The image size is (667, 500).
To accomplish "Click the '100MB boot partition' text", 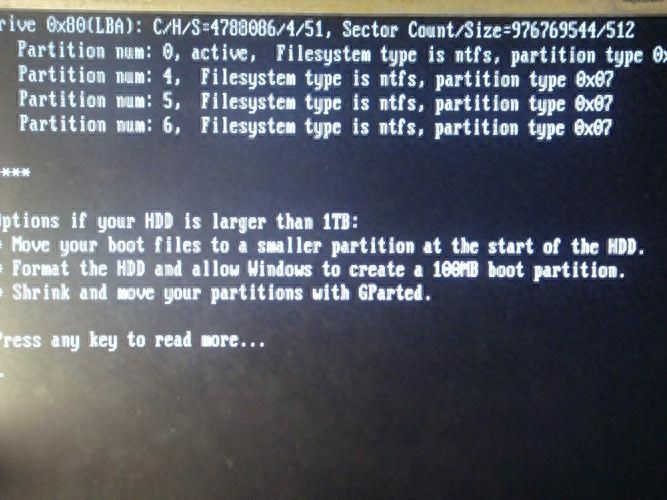I will point(529,271).
